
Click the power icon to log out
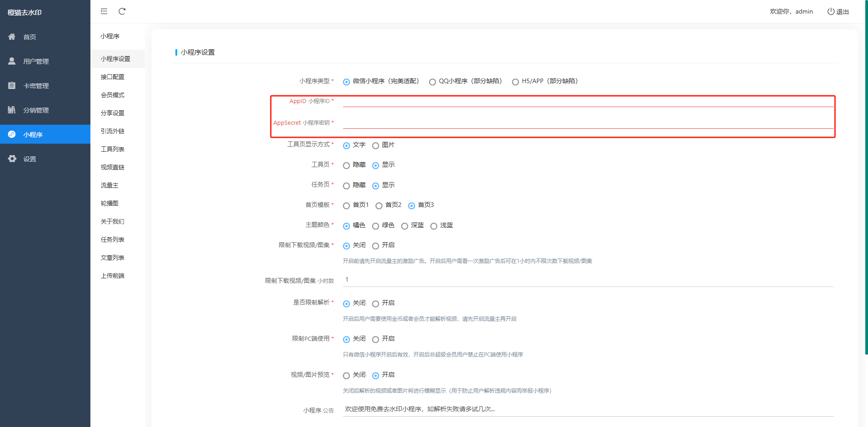[831, 11]
